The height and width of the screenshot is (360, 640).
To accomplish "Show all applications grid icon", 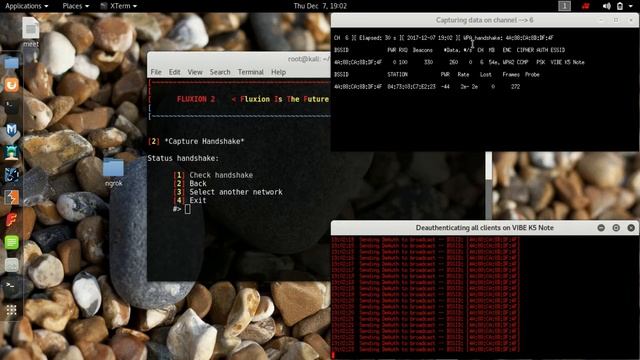I will (11, 310).
